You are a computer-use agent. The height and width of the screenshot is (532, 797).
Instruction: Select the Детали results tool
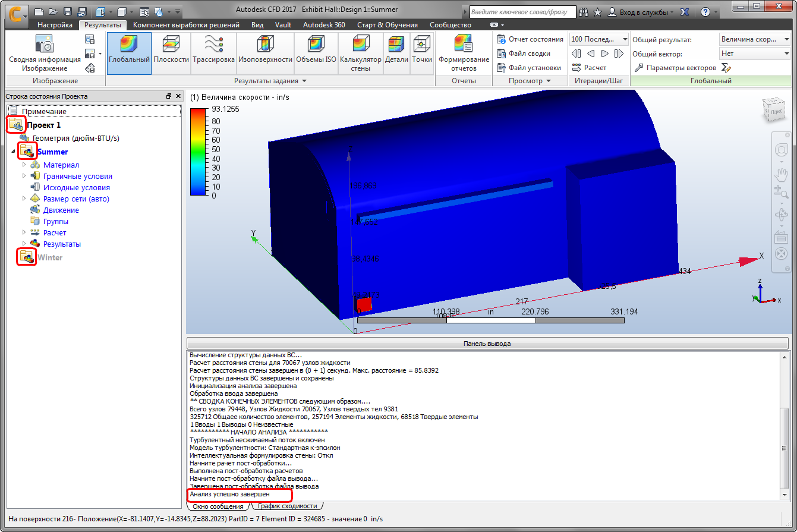click(396, 53)
